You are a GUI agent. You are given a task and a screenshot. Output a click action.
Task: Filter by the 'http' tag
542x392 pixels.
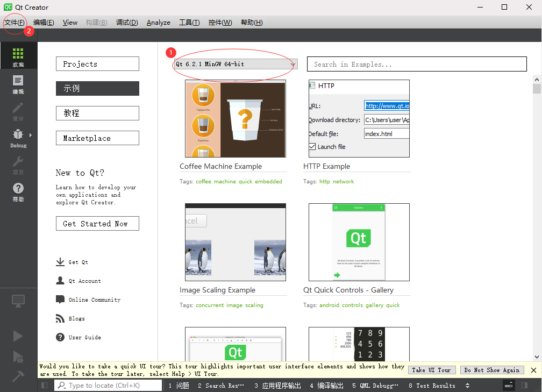click(325, 182)
